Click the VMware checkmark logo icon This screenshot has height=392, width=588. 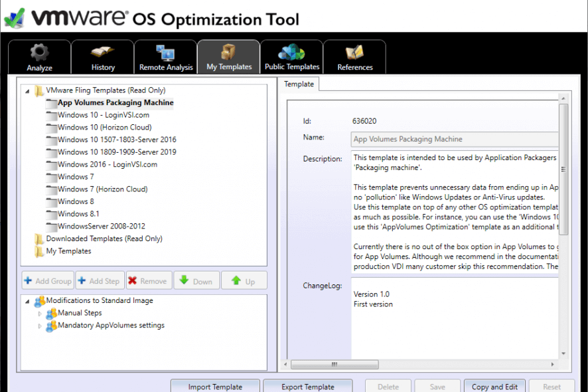pos(15,18)
